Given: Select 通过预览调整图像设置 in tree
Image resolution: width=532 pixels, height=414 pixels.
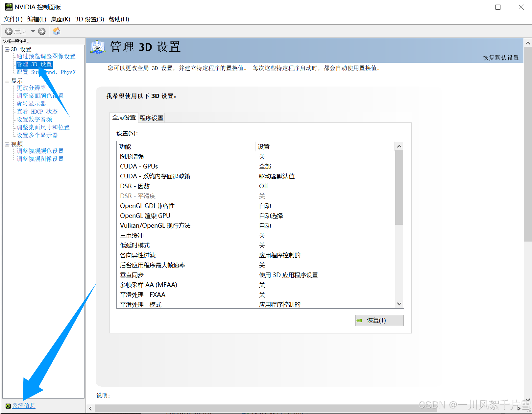Looking at the screenshot, I should tap(46, 56).
